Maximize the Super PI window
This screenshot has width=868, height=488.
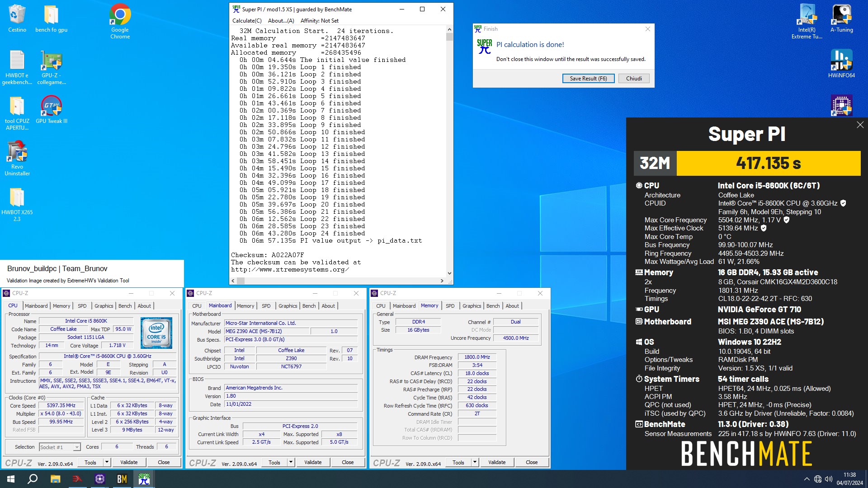click(422, 9)
